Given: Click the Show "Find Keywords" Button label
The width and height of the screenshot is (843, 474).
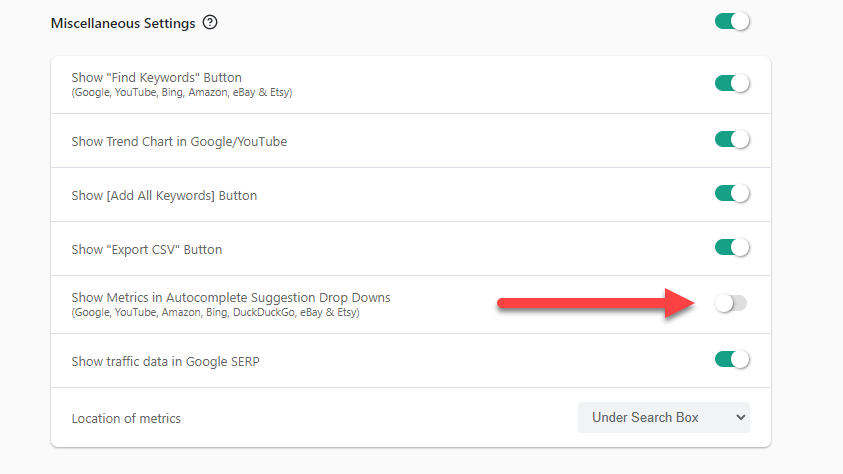Looking at the screenshot, I should [156, 77].
